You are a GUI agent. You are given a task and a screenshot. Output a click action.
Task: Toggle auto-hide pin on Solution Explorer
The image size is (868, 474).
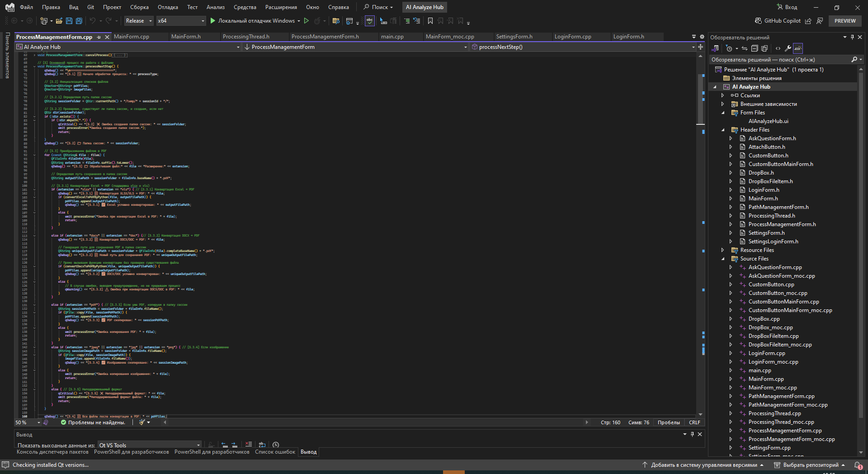852,37
